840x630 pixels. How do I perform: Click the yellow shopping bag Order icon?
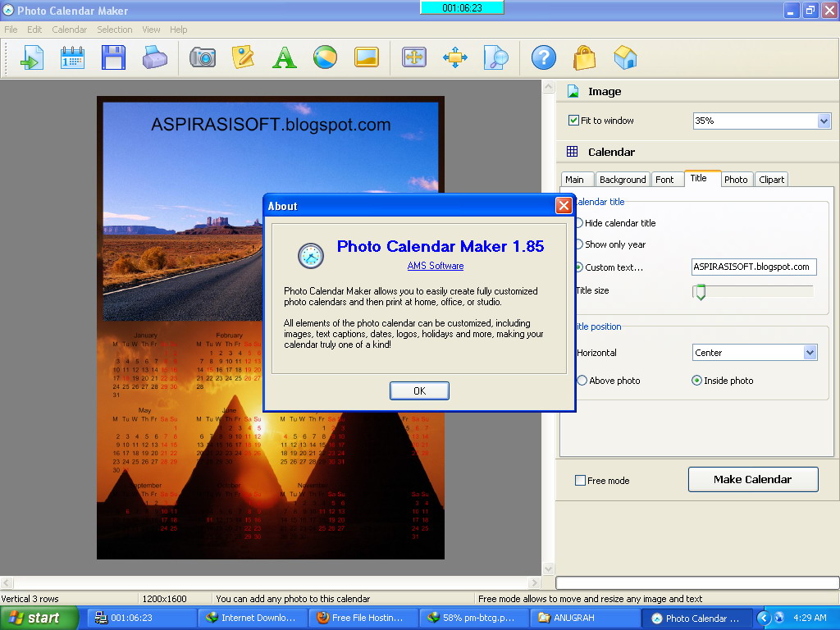(584, 58)
